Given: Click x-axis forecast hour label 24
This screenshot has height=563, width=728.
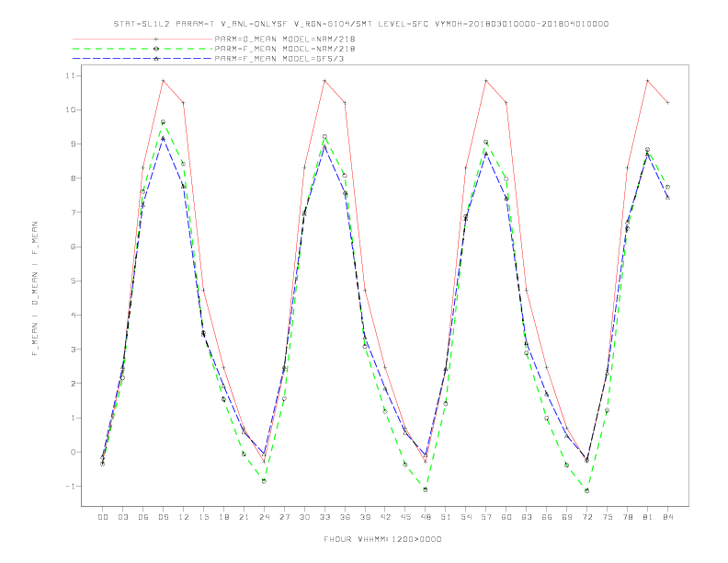Looking at the screenshot, I should pos(264,517).
